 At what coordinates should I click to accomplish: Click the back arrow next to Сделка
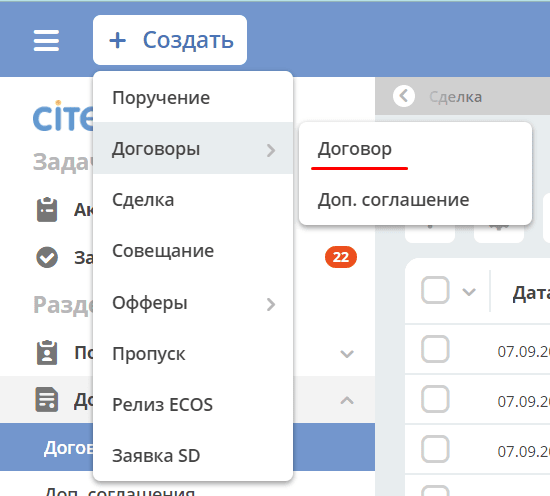[x=404, y=96]
